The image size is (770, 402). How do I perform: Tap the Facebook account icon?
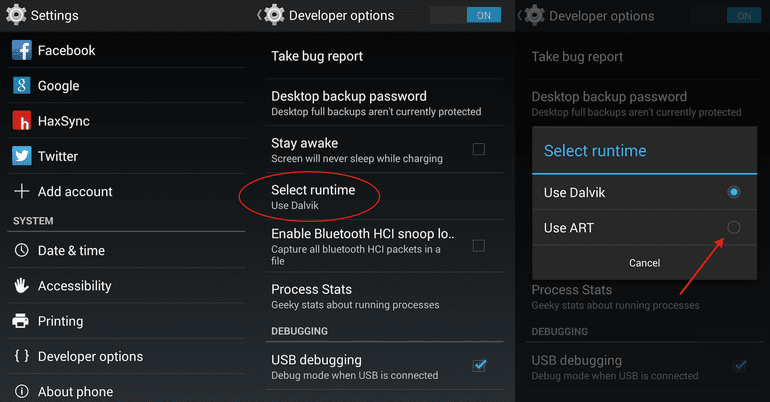[21, 50]
